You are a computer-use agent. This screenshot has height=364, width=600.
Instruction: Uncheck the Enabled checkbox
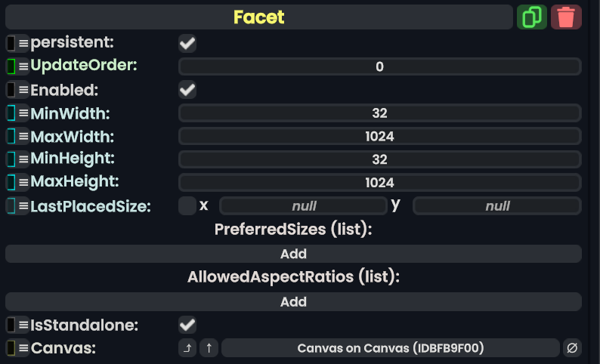point(187,91)
